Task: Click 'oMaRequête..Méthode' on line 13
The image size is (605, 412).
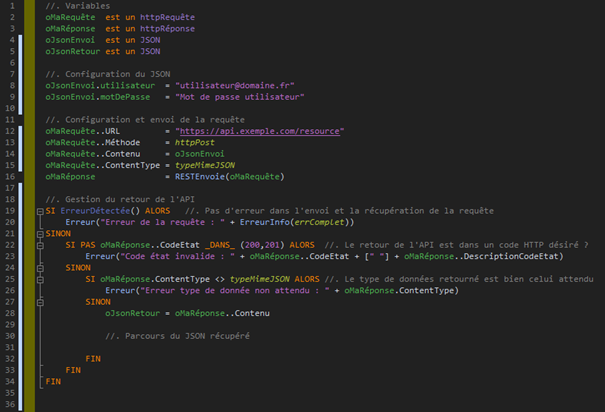Action: (93, 142)
